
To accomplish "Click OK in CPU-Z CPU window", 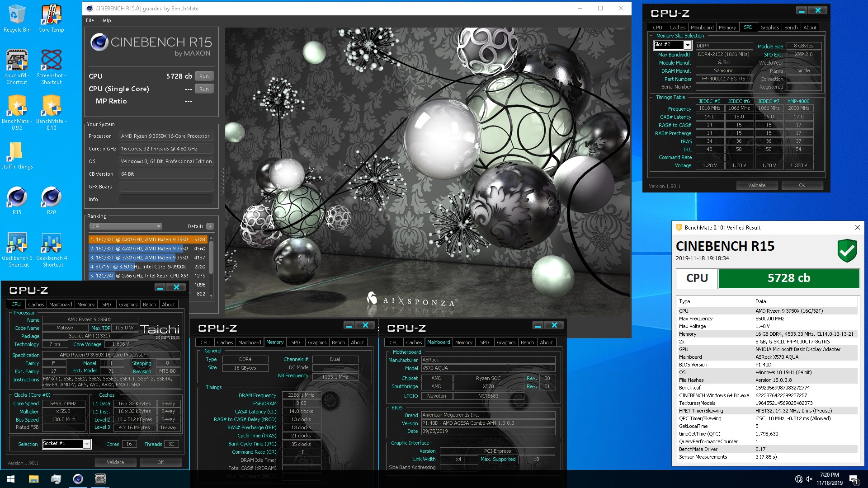I will (x=160, y=462).
